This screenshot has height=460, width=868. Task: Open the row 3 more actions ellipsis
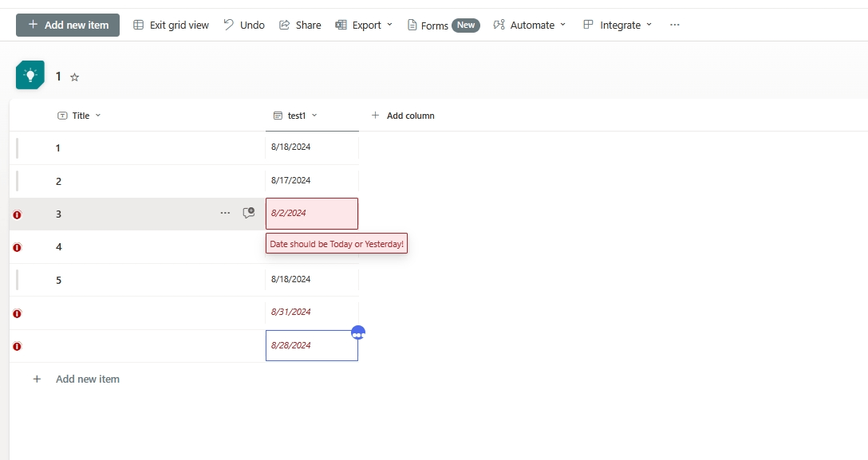(225, 213)
